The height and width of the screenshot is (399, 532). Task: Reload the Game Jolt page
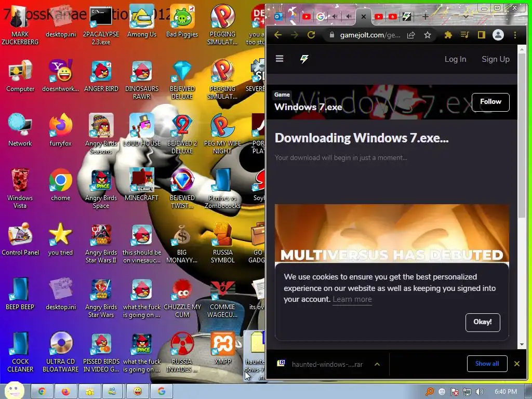coord(311,35)
